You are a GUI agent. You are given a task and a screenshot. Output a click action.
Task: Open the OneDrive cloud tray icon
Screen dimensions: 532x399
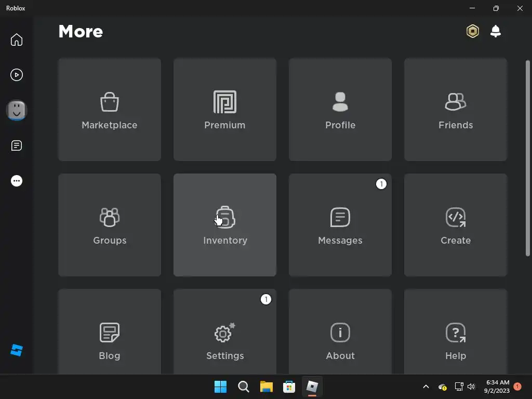pyautogui.click(x=442, y=387)
